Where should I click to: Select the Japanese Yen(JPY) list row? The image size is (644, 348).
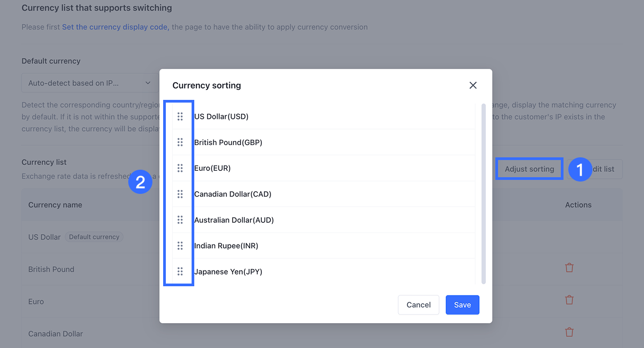(x=322, y=271)
